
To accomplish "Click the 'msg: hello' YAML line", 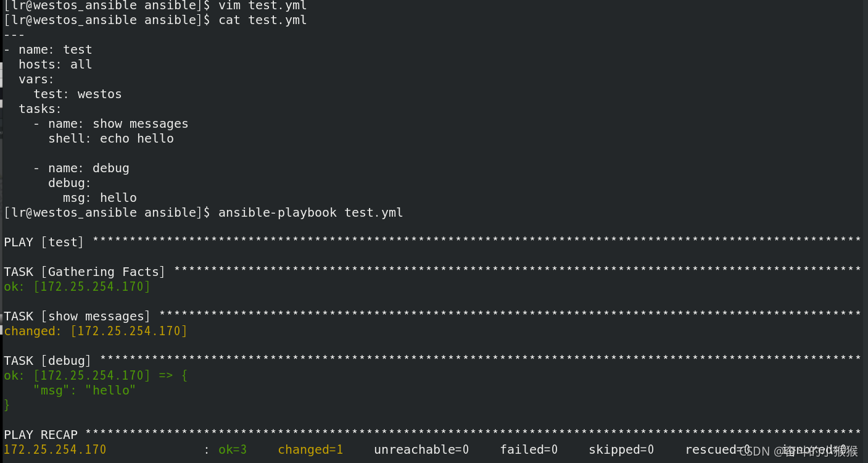I will (100, 198).
